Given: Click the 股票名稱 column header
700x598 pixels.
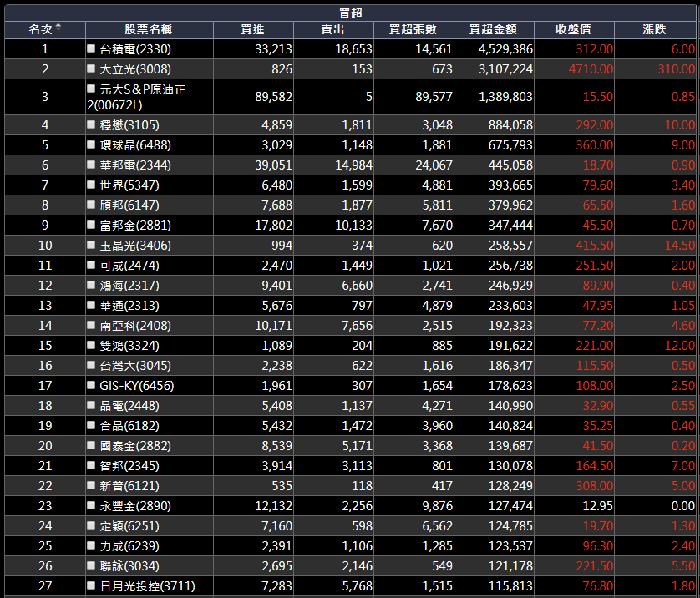Looking at the screenshot, I should [x=149, y=29].
